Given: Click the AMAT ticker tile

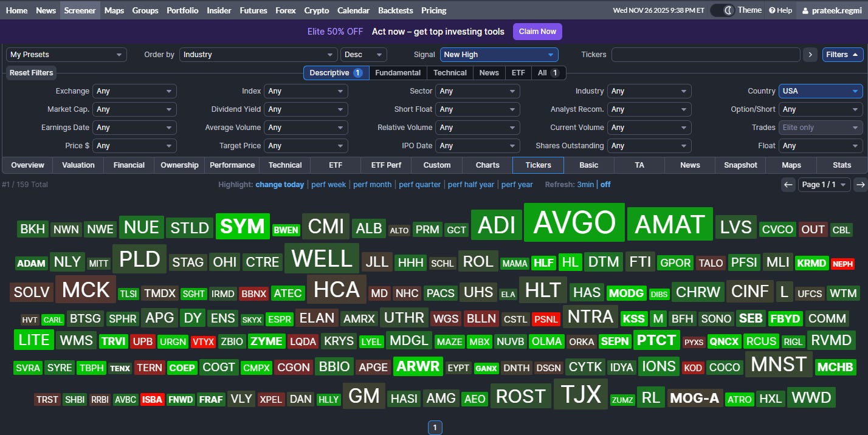Looking at the screenshot, I should [x=670, y=225].
